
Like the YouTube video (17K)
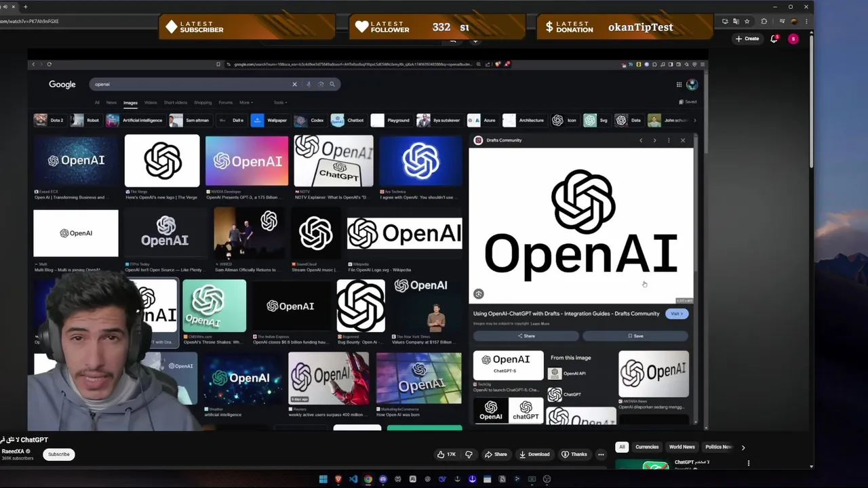pos(446,454)
